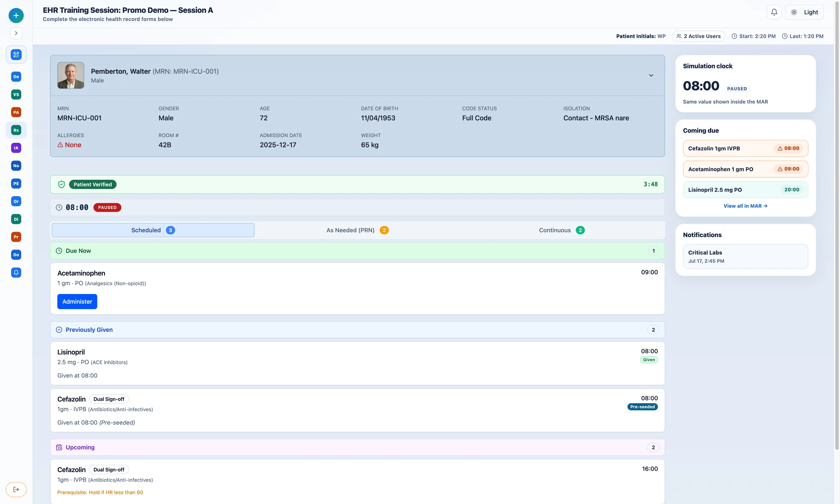This screenshot has height=504, width=840.
Task: Open the De sidebar section
Action: [x=16, y=77]
